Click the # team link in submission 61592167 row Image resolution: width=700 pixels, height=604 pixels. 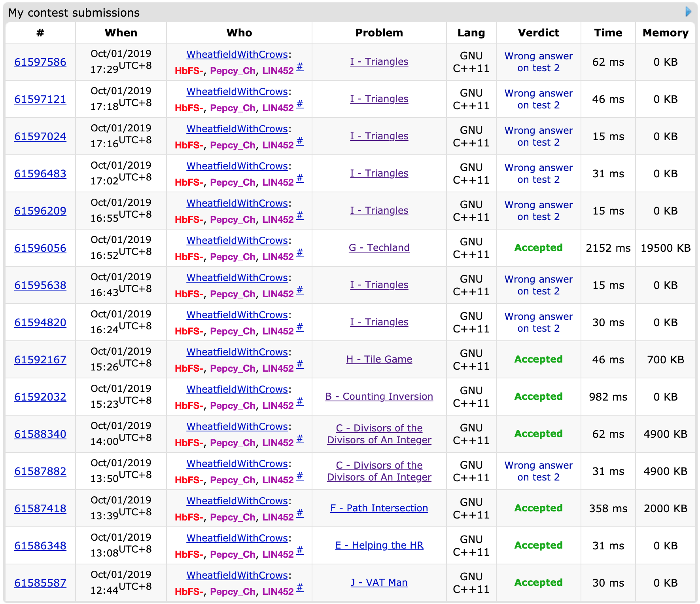300,365
